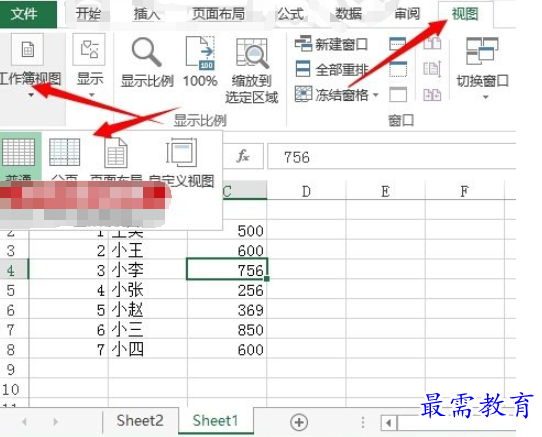Open a 新建窗口 window
542x437 pixels.
(331, 45)
